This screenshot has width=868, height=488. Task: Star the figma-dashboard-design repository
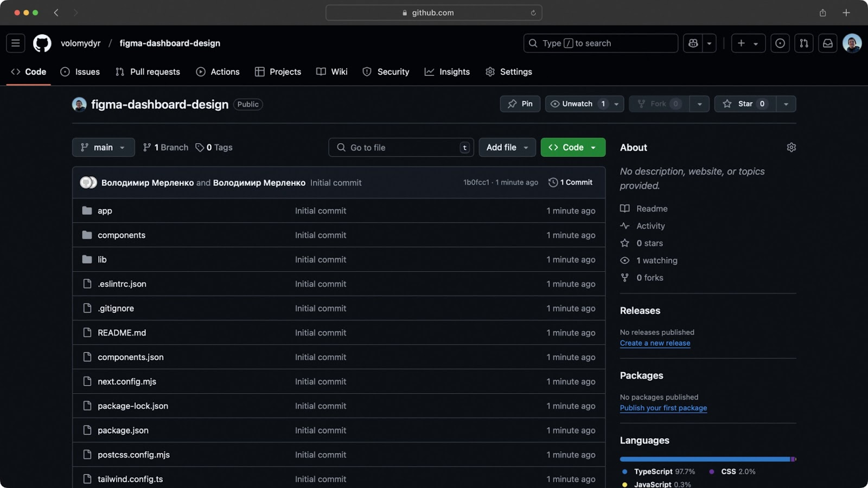(x=745, y=104)
